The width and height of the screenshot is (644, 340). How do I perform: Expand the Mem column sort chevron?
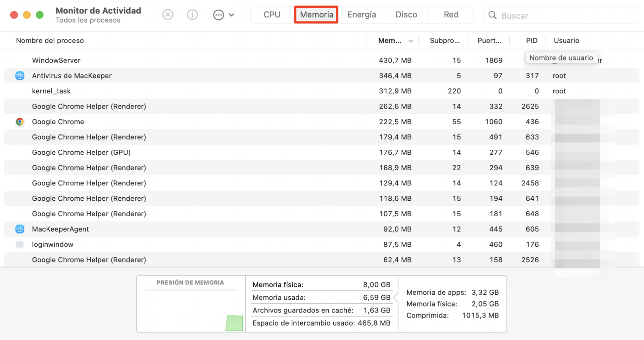411,41
